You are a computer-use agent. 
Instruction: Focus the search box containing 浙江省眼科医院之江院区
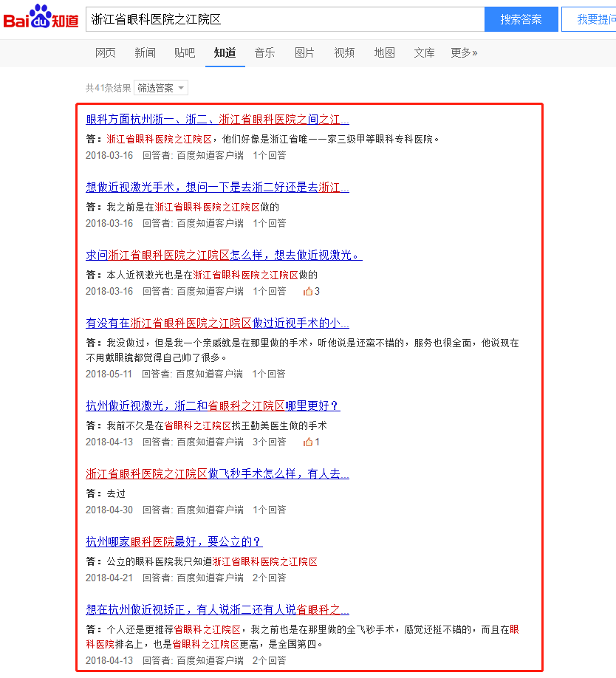(285, 19)
